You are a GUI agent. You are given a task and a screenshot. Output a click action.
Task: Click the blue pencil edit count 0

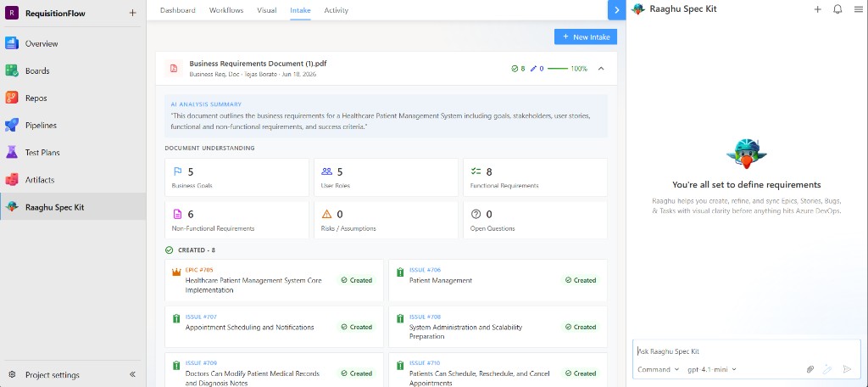537,69
